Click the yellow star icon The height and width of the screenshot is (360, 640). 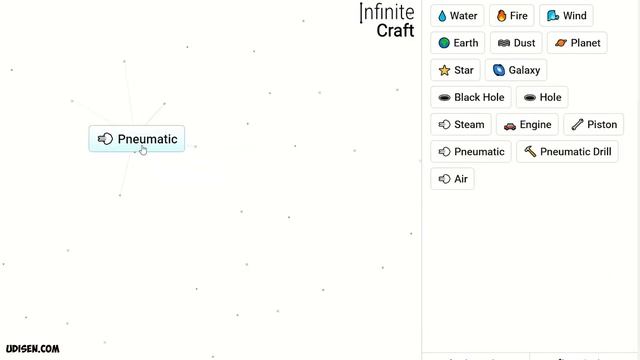[444, 70]
